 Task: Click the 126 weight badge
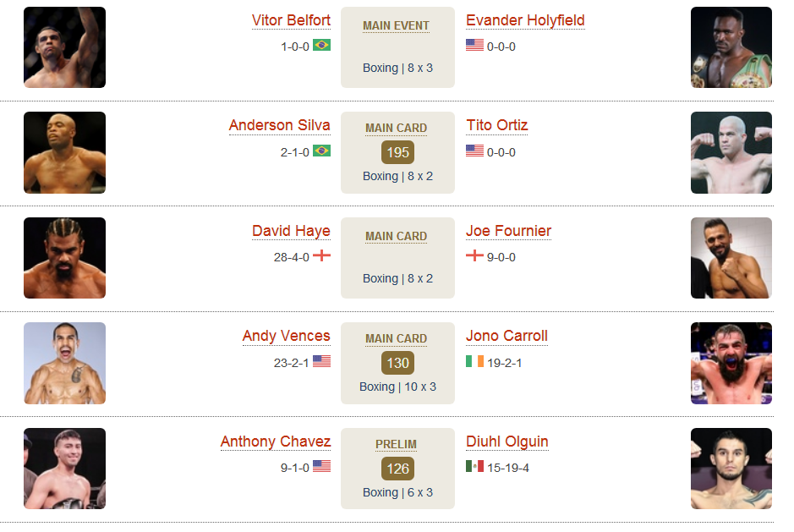pyautogui.click(x=397, y=469)
